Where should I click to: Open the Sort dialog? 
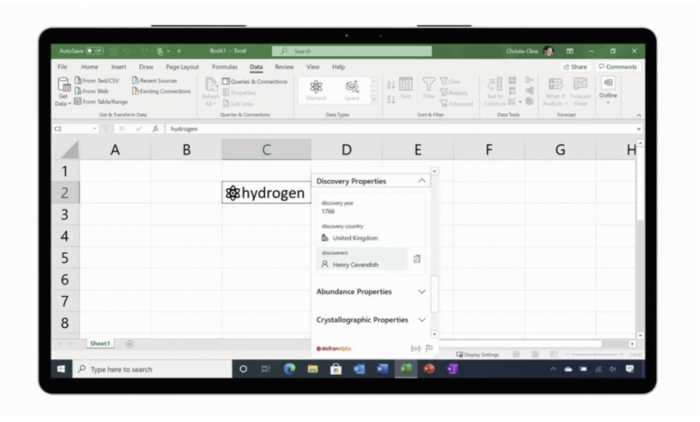pyautogui.click(x=406, y=88)
